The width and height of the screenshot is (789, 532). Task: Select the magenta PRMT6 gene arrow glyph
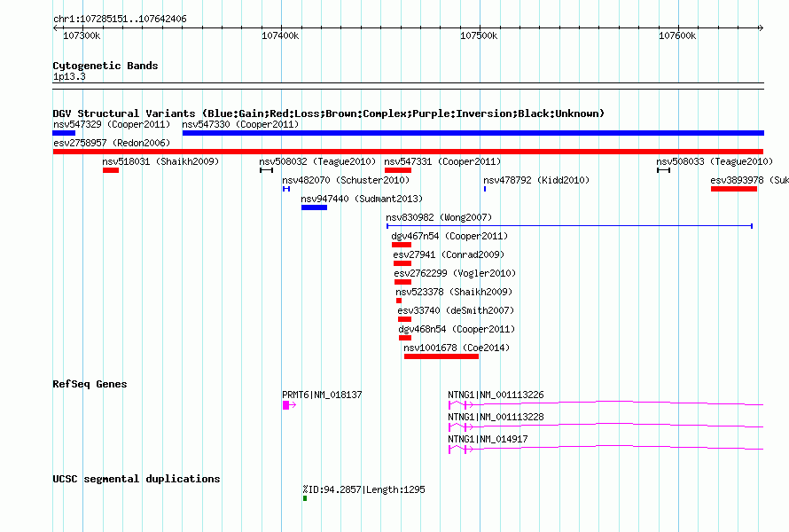pos(289,405)
